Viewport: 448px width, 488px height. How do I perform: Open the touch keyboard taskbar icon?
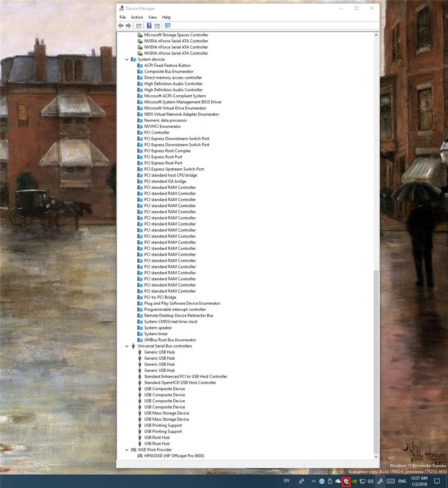pyautogui.click(x=391, y=481)
